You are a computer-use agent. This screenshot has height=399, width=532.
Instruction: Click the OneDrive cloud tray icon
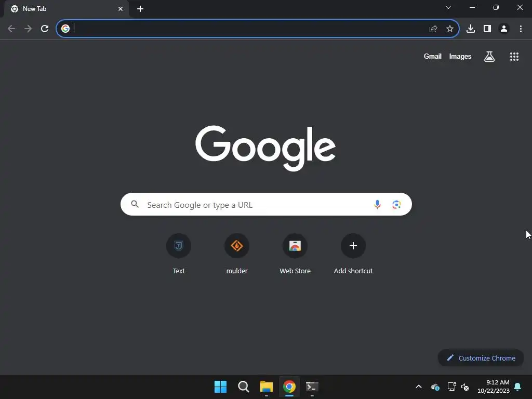click(x=435, y=387)
